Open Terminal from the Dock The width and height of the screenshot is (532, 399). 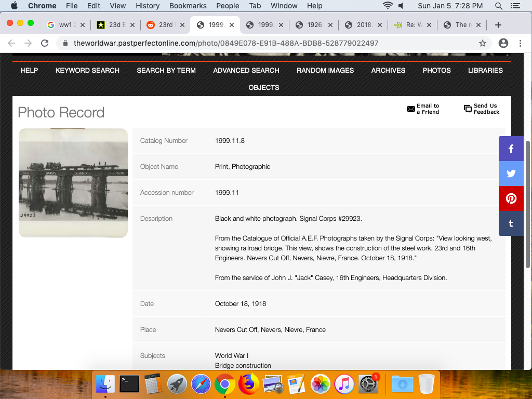coord(129,384)
